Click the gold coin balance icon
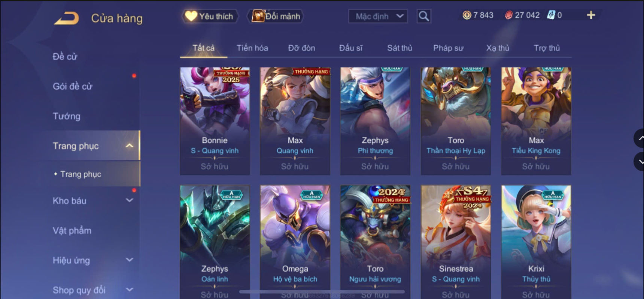The image size is (644, 299). (467, 15)
